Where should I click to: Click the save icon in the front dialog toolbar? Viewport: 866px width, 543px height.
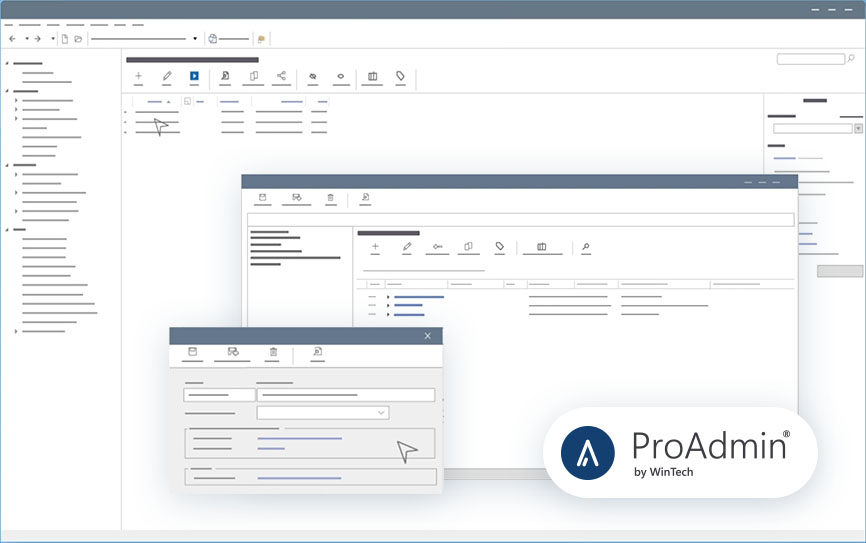click(x=192, y=352)
